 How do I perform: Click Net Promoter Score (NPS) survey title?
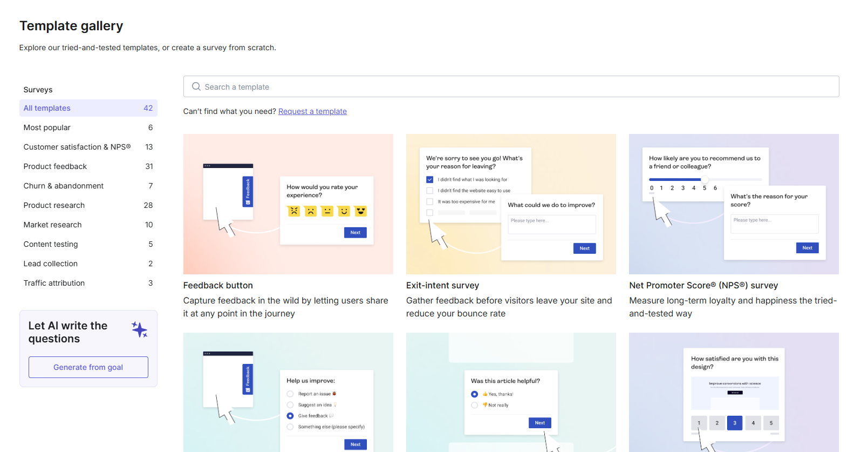[x=703, y=285]
